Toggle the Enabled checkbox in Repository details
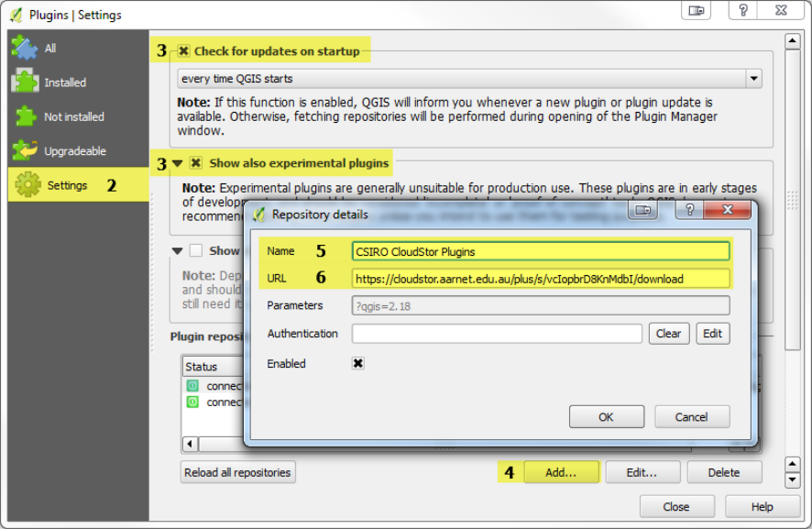 (x=357, y=363)
